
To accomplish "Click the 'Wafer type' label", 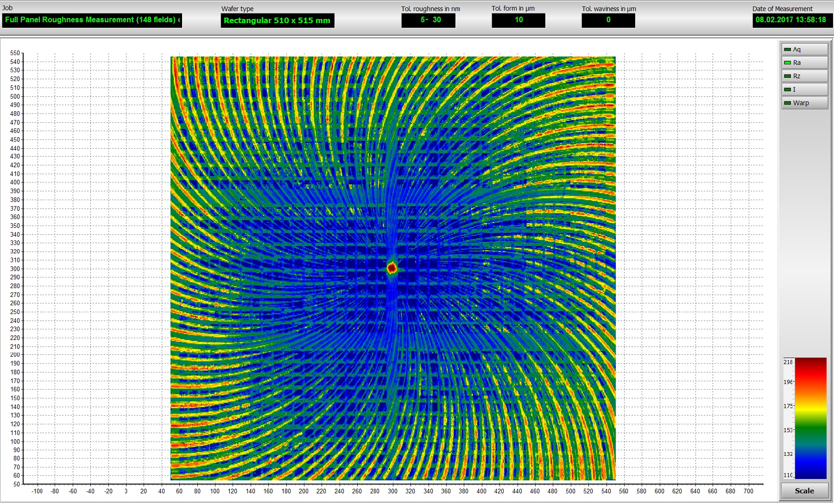I will [x=237, y=9].
